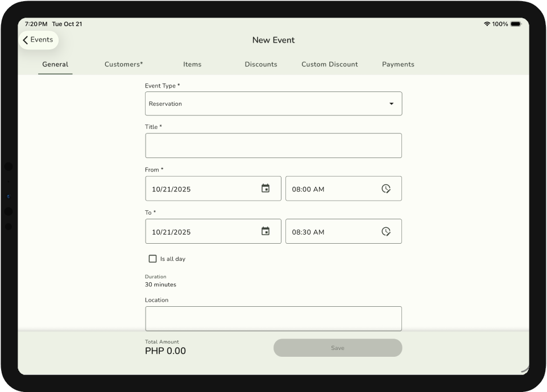Click inside the Title text field
This screenshot has width=547, height=392.
[x=273, y=145]
